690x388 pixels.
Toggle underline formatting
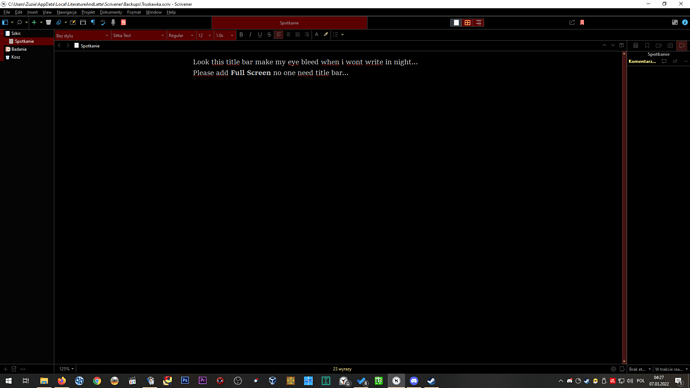(x=260, y=35)
